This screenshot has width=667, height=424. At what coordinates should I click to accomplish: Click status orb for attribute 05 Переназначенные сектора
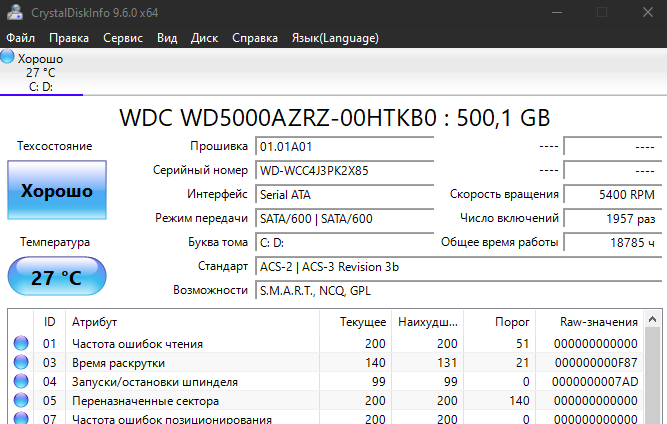21,400
